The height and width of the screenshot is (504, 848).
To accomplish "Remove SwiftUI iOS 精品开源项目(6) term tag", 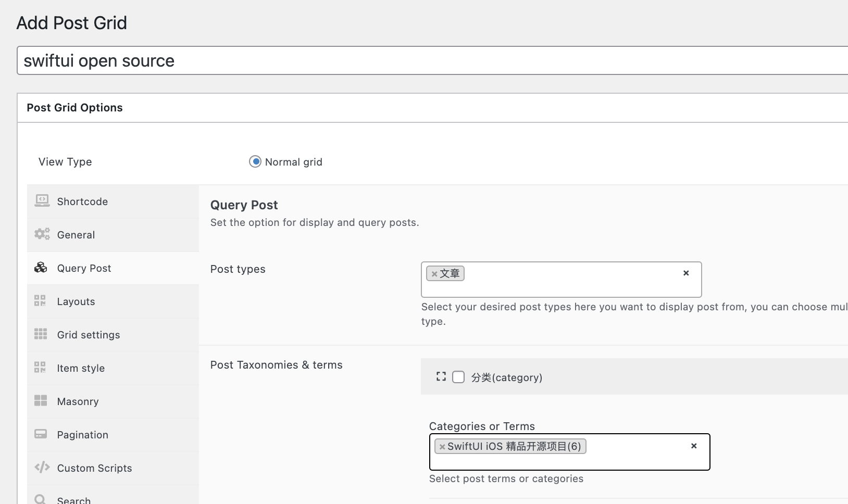I will (442, 447).
